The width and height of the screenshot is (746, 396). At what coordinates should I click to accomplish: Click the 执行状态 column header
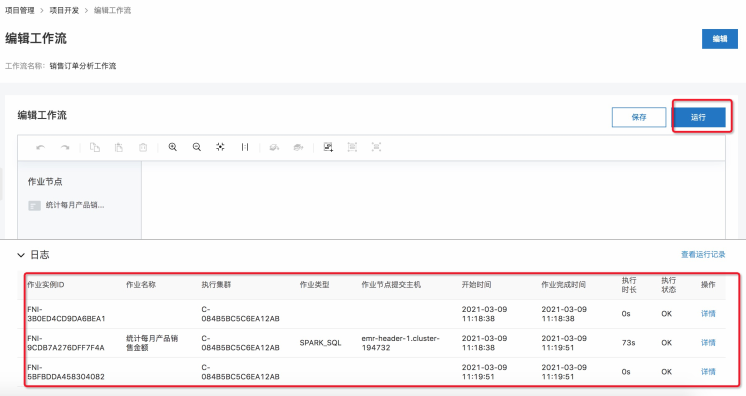point(668,285)
